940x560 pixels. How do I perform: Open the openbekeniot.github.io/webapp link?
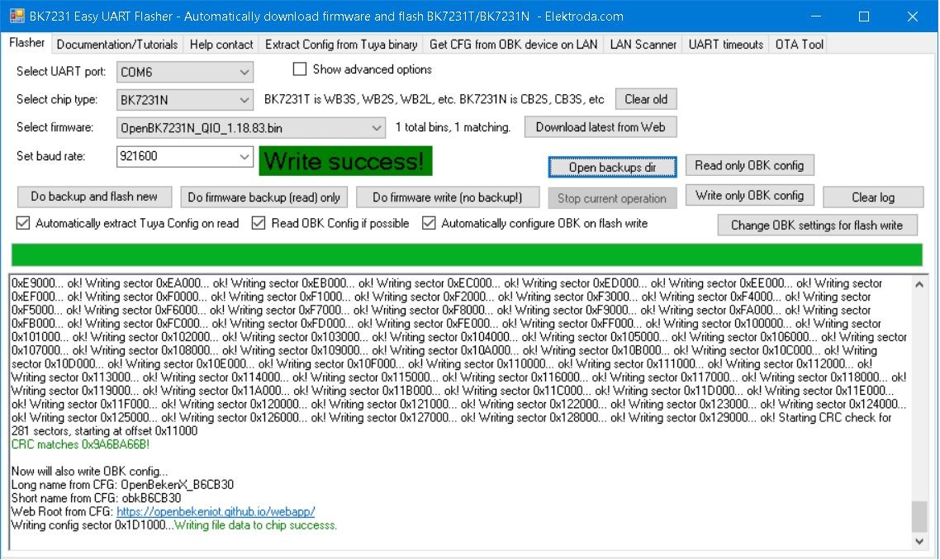pos(216,511)
